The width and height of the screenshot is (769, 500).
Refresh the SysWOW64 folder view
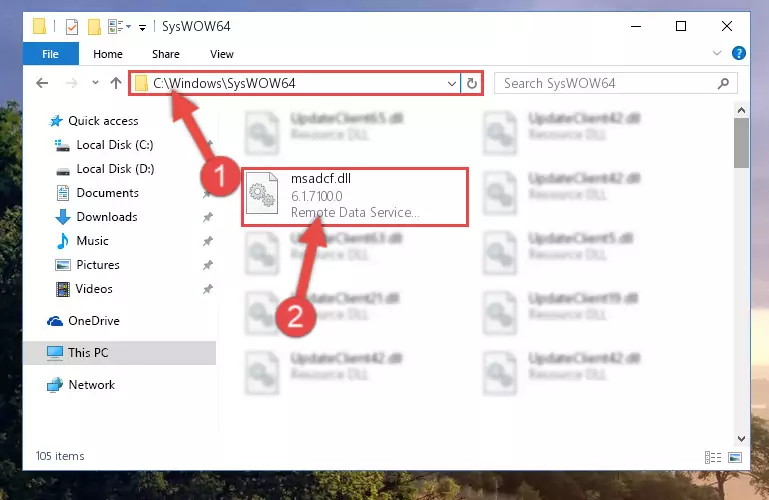pos(471,83)
